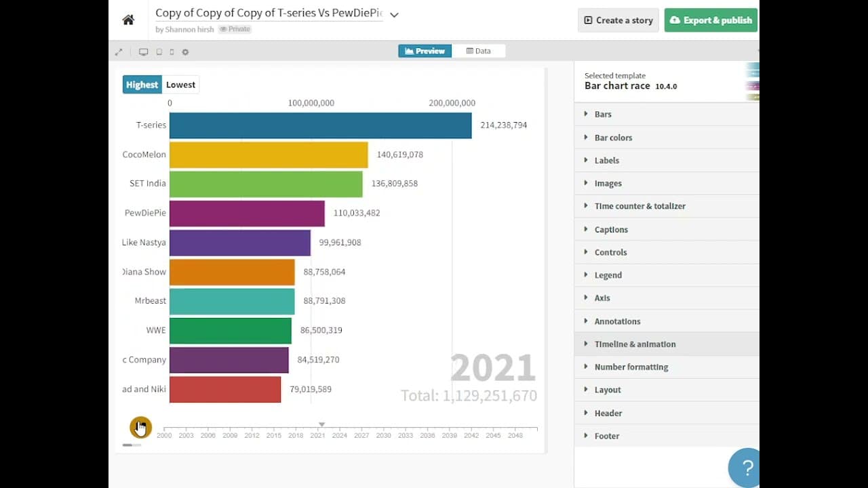Click the Private visibility badge
This screenshot has width=868, height=488.
(x=235, y=29)
